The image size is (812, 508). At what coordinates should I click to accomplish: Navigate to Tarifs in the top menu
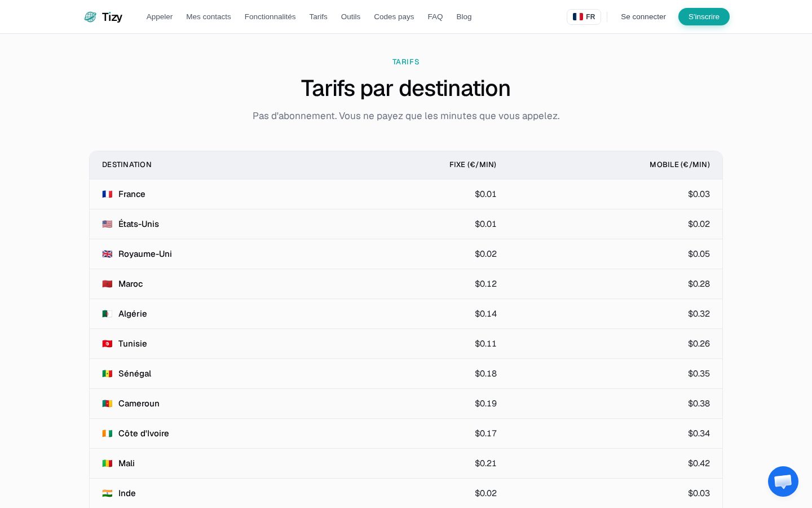[x=318, y=17]
